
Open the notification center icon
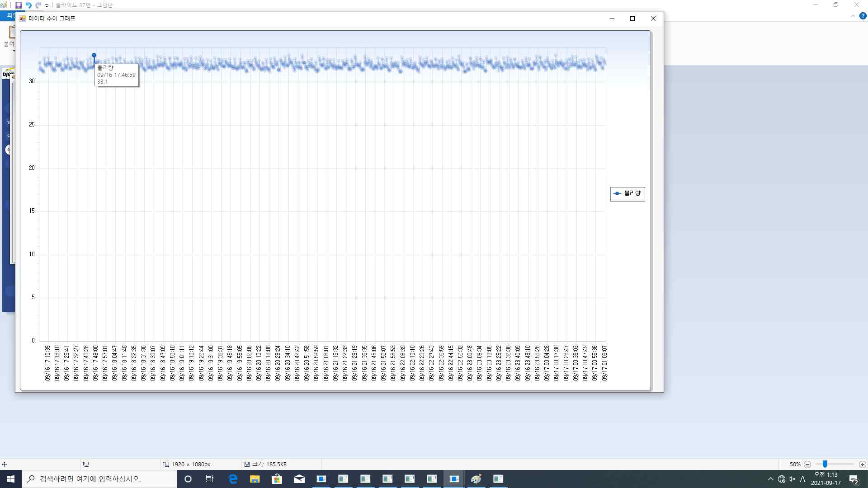[854, 479]
